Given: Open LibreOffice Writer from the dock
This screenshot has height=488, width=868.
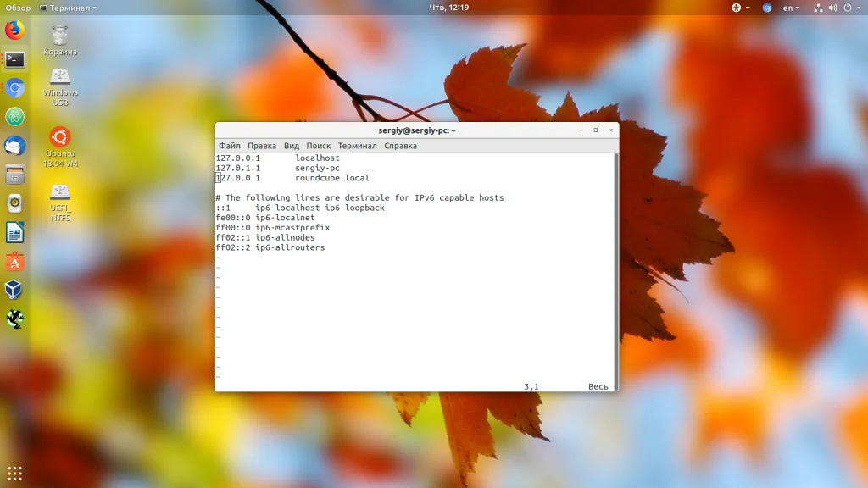Looking at the screenshot, I should coord(15,232).
